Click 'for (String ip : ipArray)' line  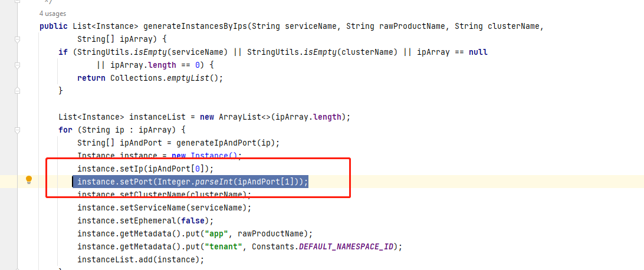123,130
